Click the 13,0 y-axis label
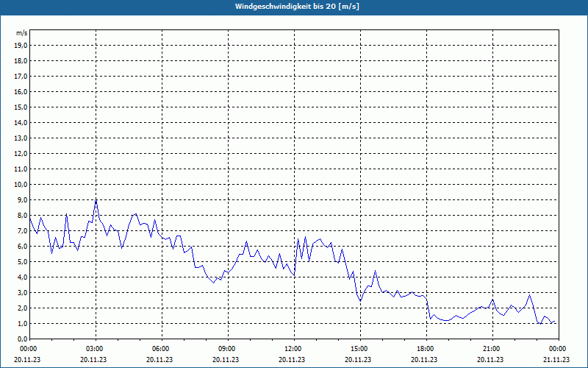This screenshot has width=588, height=368. pos(21,138)
